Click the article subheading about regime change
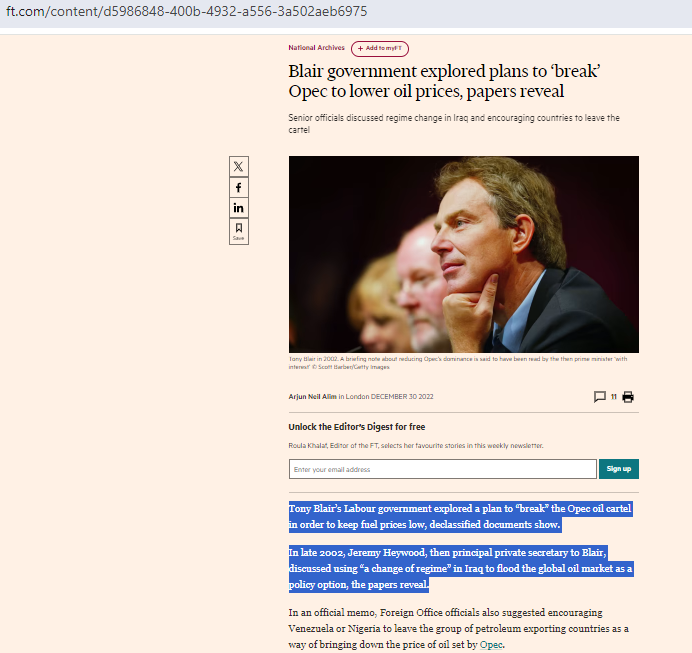 pyautogui.click(x=454, y=124)
